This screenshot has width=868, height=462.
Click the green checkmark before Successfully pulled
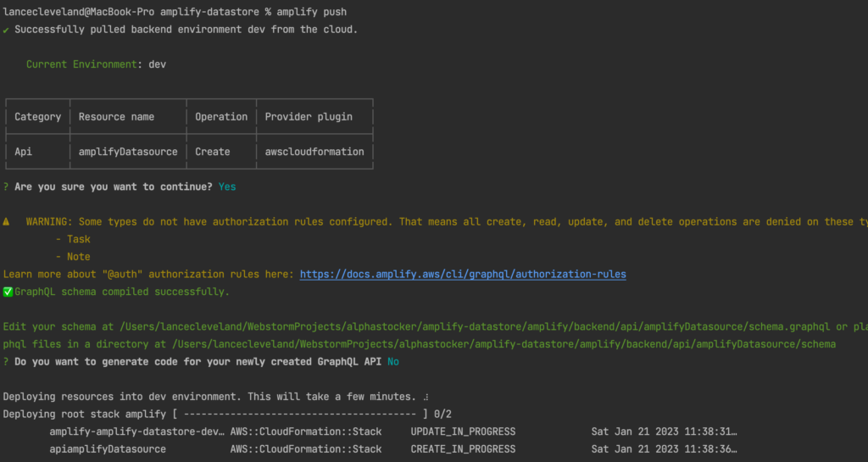coord(6,30)
